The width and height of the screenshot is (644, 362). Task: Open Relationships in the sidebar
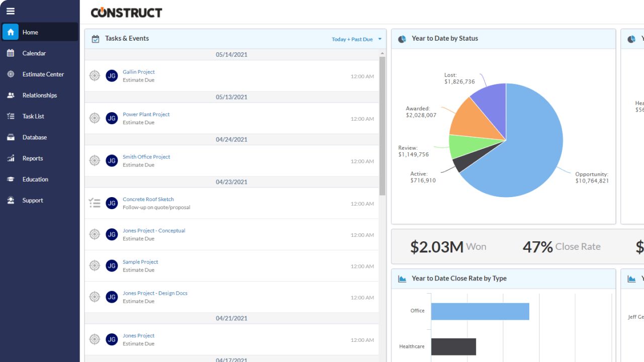pyautogui.click(x=11, y=95)
